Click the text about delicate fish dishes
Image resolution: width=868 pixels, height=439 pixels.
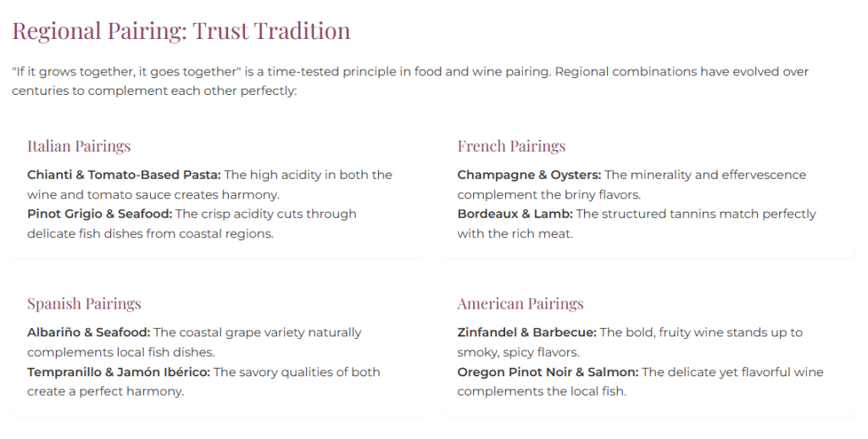point(150,233)
